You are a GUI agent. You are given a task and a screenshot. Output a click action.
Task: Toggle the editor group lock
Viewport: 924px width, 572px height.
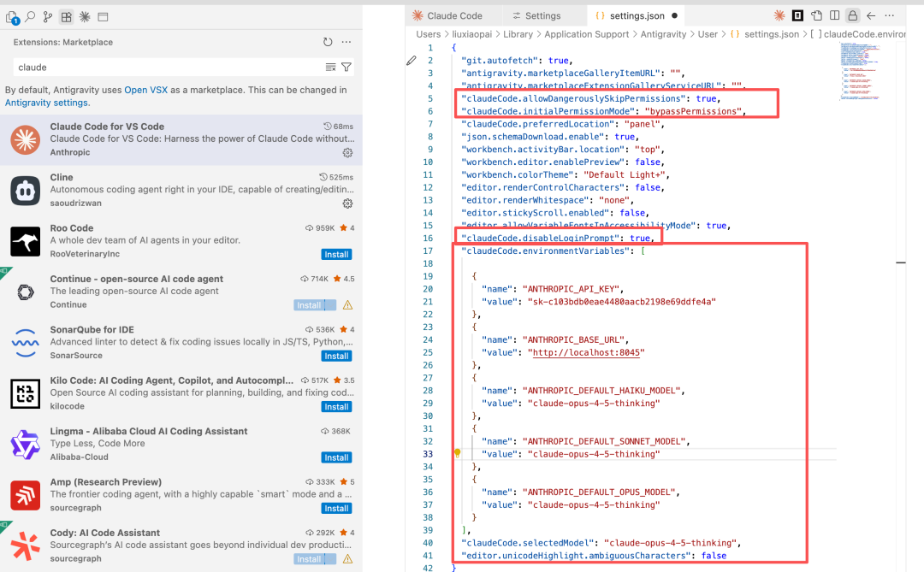point(852,15)
